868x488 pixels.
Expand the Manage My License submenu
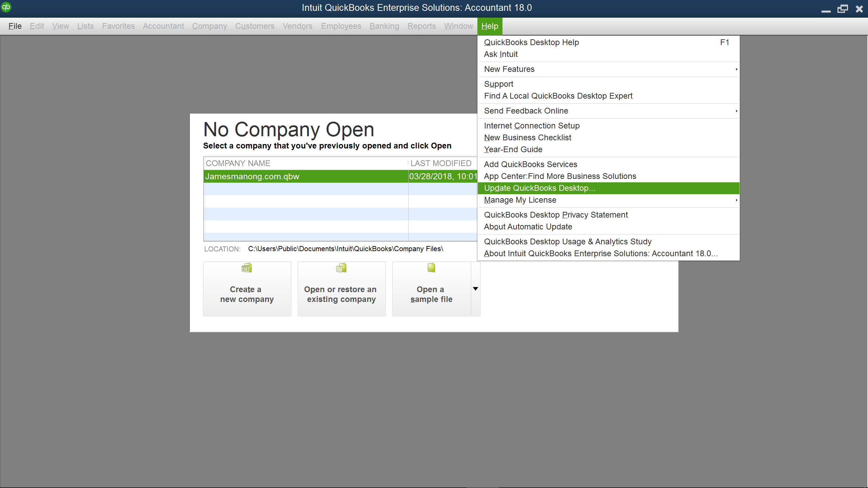[736, 200]
